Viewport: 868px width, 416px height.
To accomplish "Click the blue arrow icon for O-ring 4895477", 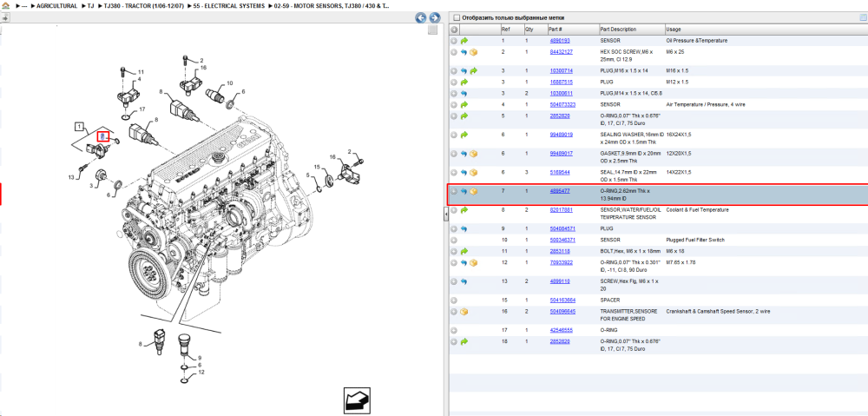I will pyautogui.click(x=464, y=191).
